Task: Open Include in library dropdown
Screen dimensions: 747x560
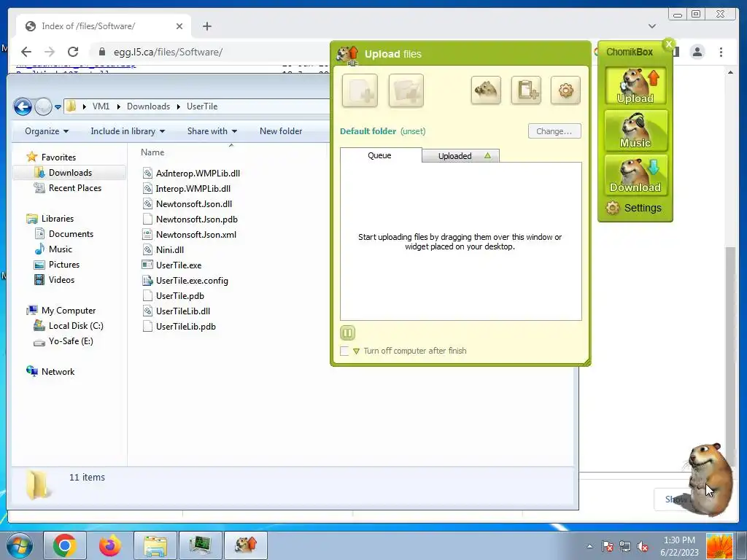Action: click(128, 131)
